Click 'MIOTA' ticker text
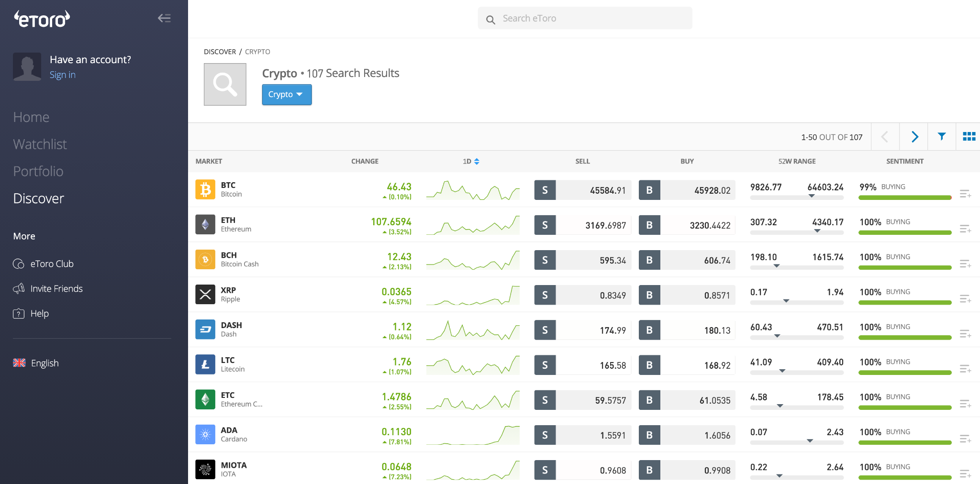 [x=234, y=465]
